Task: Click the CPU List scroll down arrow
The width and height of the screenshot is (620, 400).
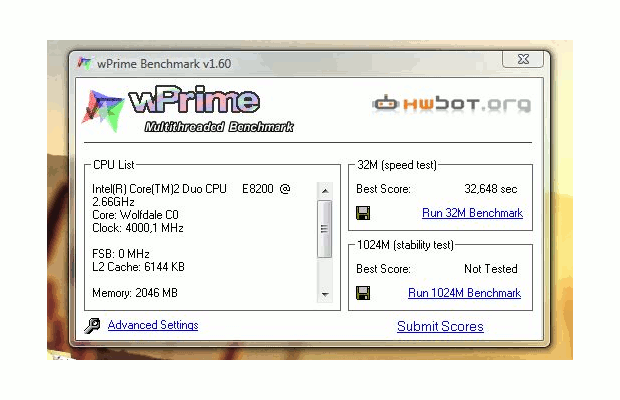Action: (325, 294)
